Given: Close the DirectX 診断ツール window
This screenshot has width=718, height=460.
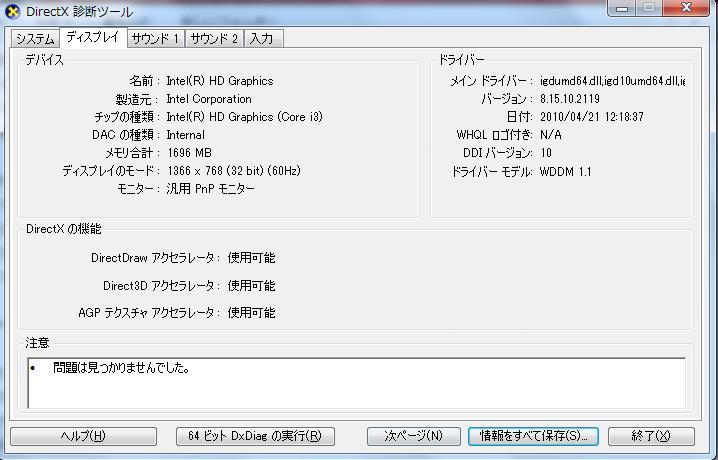Looking at the screenshot, I should (686, 8).
